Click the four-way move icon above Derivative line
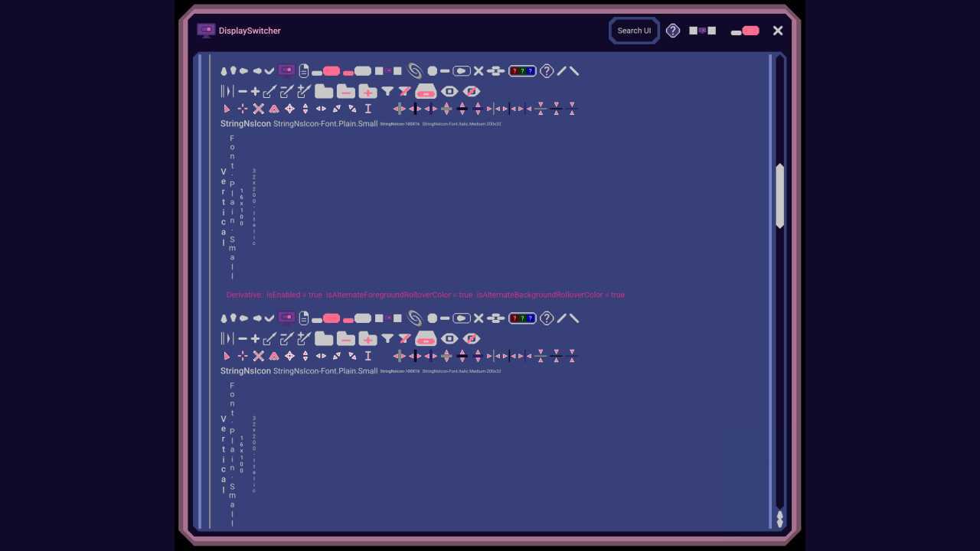Viewport: 980px width, 551px height. tap(289, 109)
